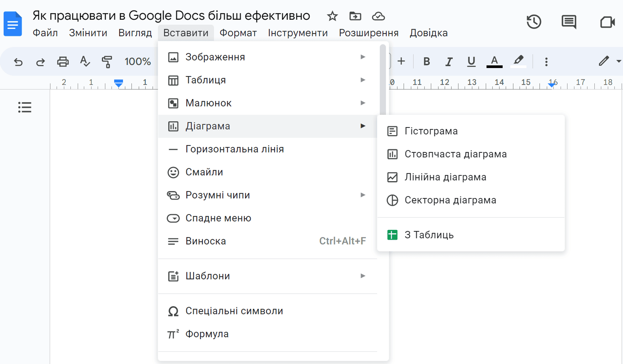
Task: Open the Вигляд menu
Action: coord(135,33)
